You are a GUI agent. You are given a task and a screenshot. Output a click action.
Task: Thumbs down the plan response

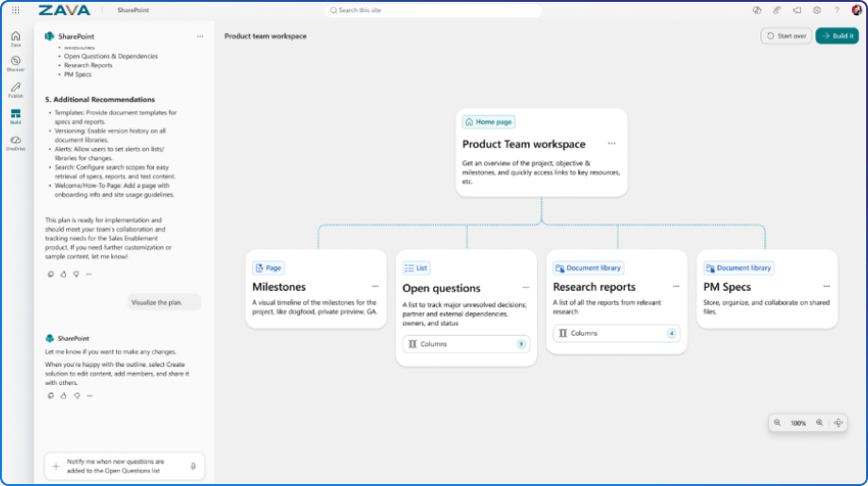pyautogui.click(x=75, y=274)
